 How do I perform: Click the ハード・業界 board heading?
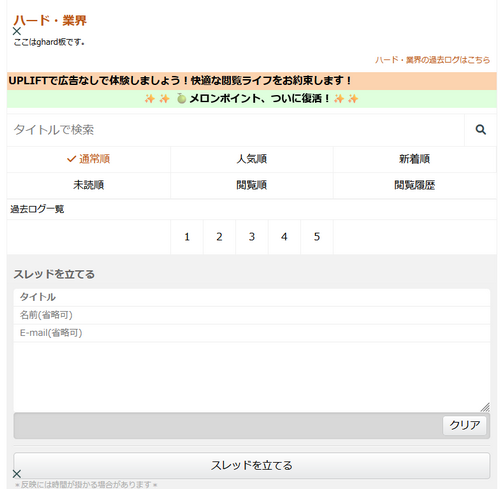click(50, 20)
